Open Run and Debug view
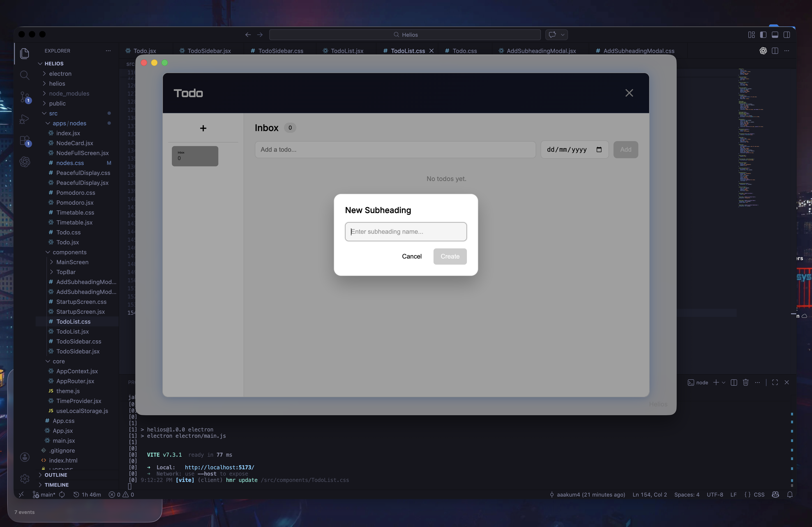 [25, 119]
